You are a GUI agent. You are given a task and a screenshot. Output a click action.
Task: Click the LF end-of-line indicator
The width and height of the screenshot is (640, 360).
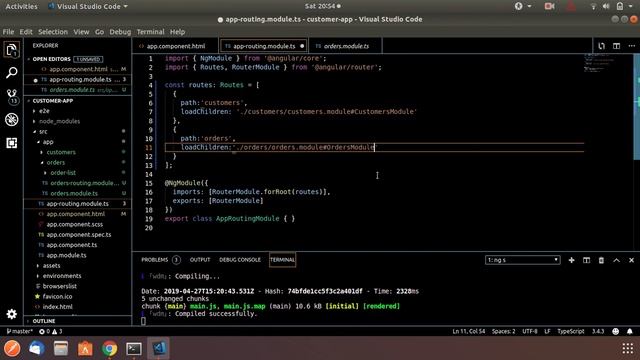click(547, 331)
